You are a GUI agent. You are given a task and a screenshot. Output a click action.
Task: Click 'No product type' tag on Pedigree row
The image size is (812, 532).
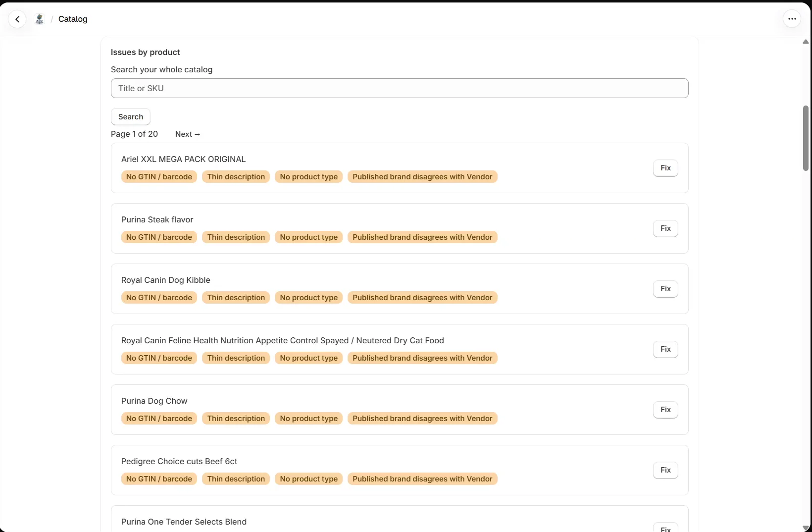tap(309, 479)
